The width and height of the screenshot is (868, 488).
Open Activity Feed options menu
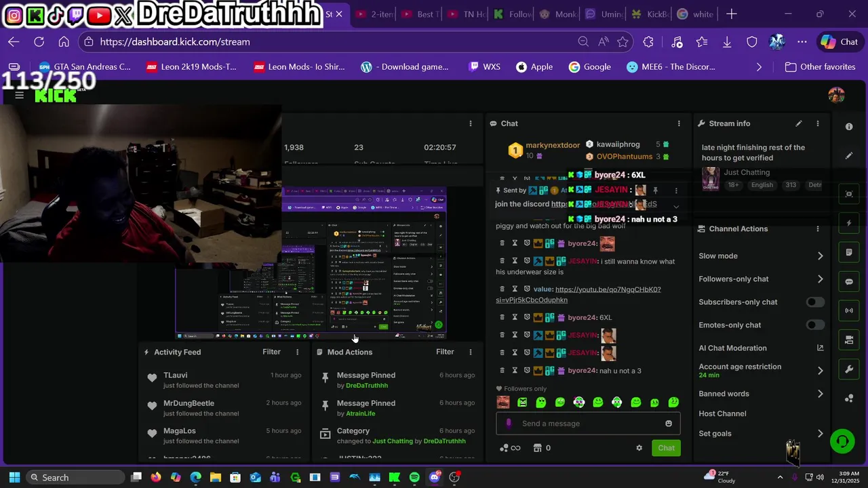click(x=297, y=352)
